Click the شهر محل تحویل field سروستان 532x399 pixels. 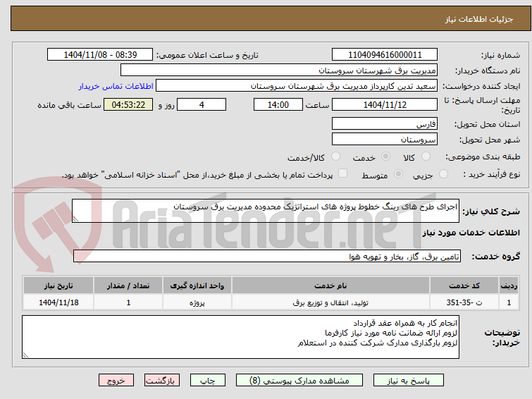pyautogui.click(x=385, y=139)
